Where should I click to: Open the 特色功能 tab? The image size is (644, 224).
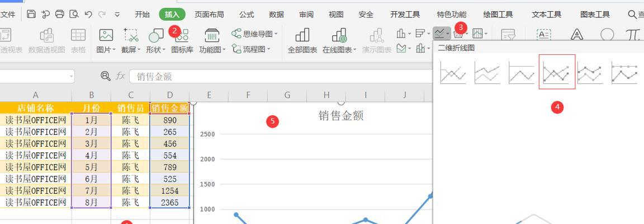pos(451,15)
